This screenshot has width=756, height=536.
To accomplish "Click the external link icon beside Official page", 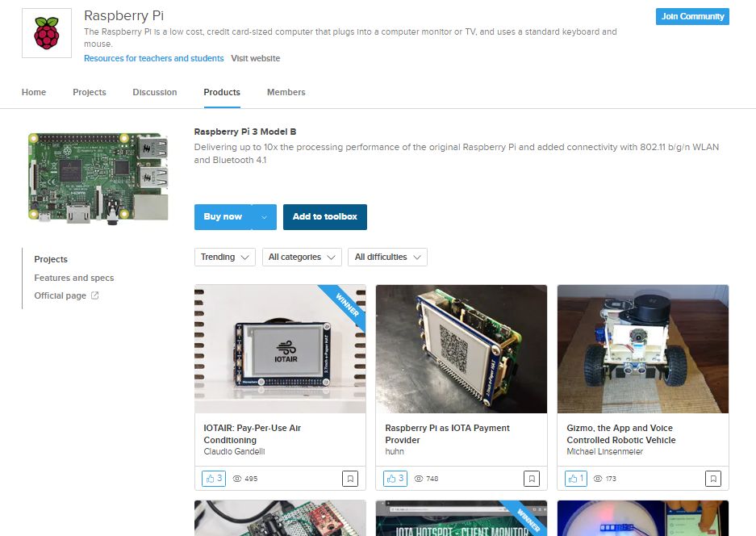I will point(95,295).
